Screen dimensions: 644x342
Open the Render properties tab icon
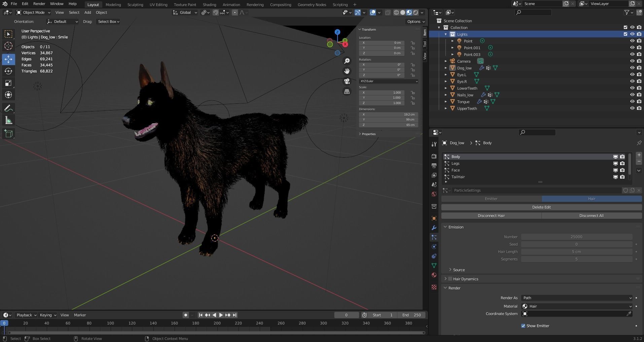click(434, 156)
